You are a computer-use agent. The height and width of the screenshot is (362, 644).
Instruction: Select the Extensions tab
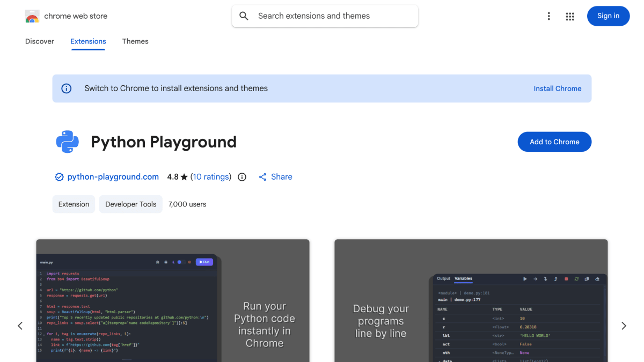88,41
